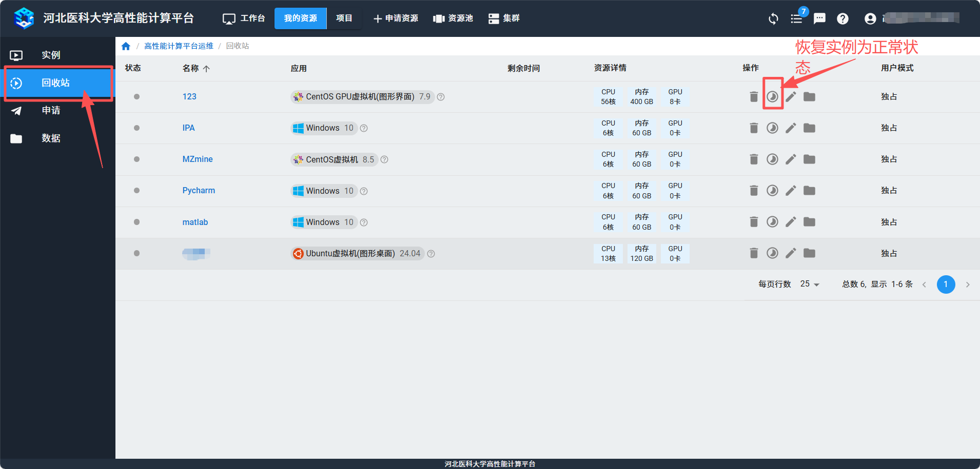Expand the rows per page dropdown
Screen dimensions: 980x469
click(x=810, y=284)
